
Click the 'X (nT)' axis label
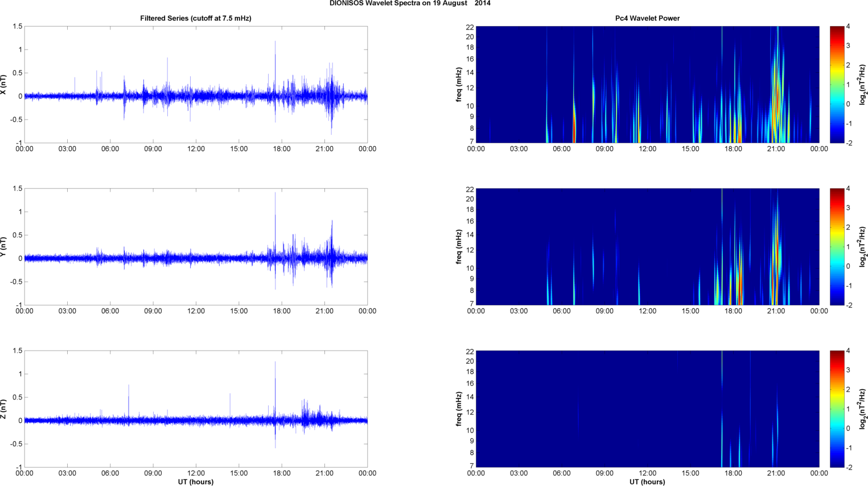(4, 85)
